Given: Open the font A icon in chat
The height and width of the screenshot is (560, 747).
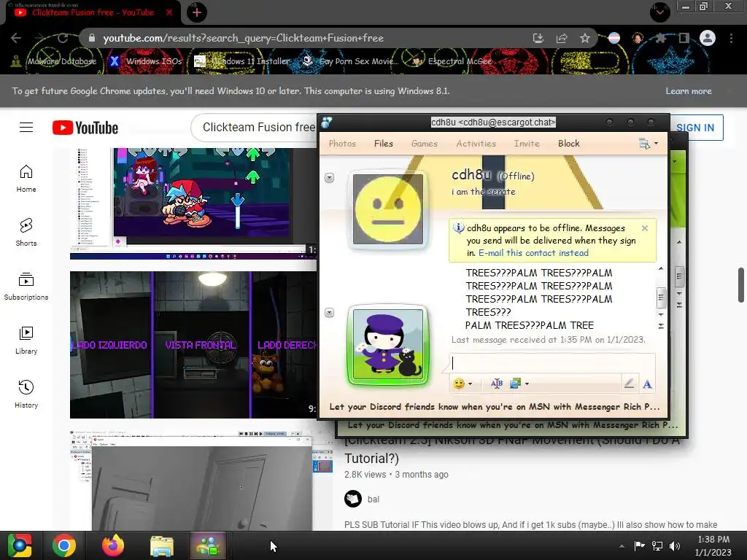Looking at the screenshot, I should click(647, 384).
